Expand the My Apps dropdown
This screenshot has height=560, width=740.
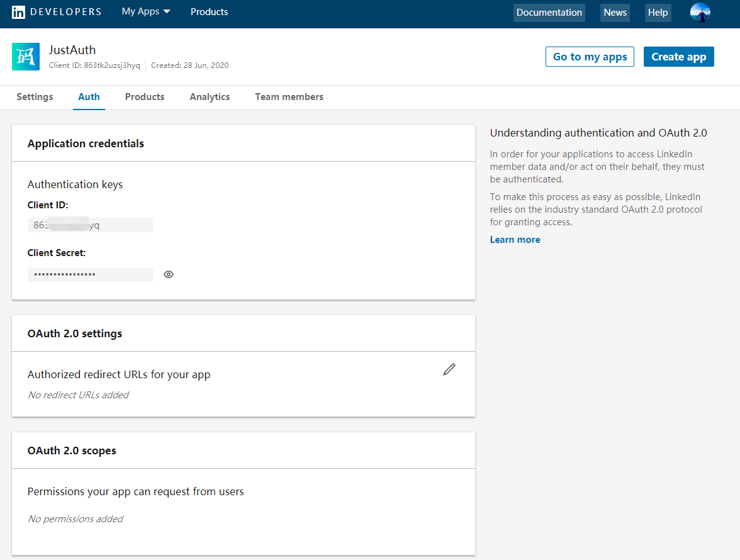tap(146, 12)
